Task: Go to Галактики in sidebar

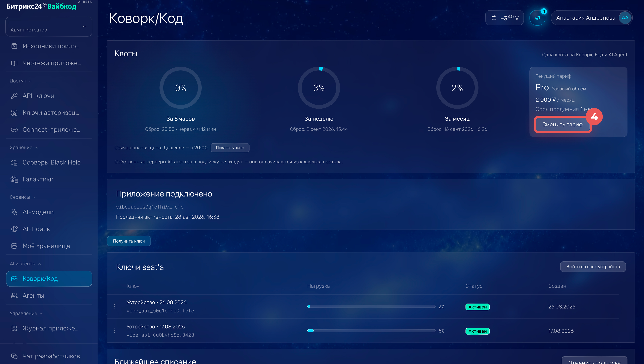Action: pyautogui.click(x=49, y=179)
